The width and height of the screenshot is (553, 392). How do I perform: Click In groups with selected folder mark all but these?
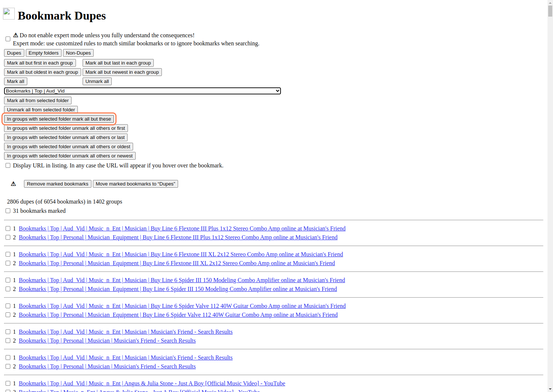[x=59, y=119]
